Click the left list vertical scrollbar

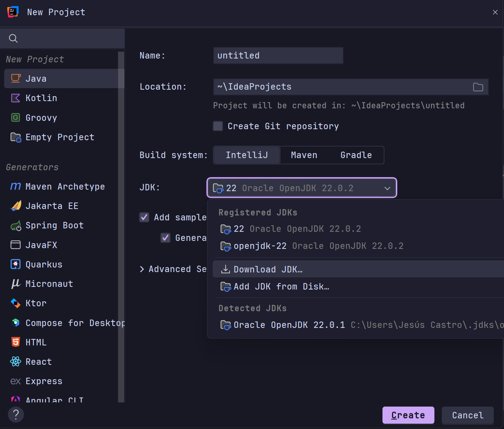[x=121, y=226]
